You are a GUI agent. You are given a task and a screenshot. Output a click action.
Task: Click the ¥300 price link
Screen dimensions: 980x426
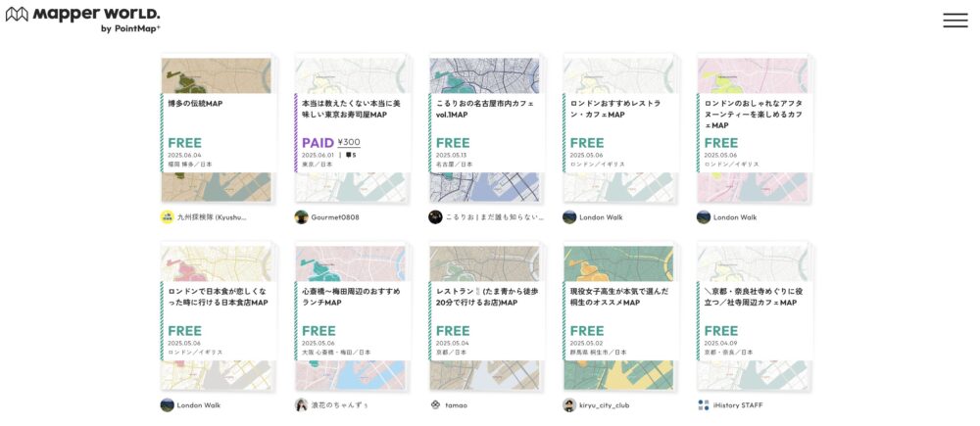pyautogui.click(x=349, y=142)
